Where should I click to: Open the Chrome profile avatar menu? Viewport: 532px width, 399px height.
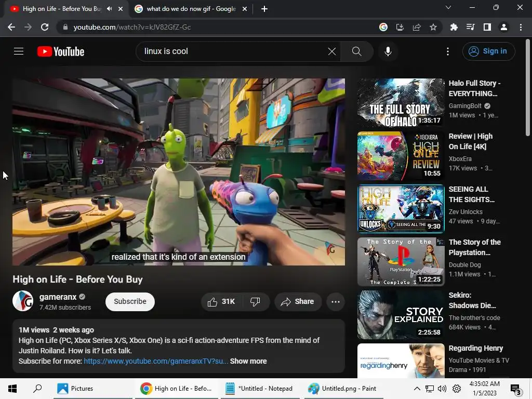pyautogui.click(x=504, y=27)
